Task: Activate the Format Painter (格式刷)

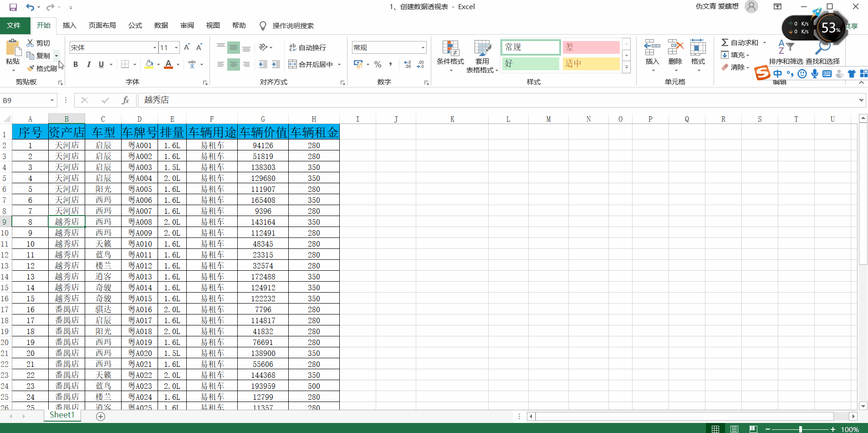Action: click(x=42, y=68)
